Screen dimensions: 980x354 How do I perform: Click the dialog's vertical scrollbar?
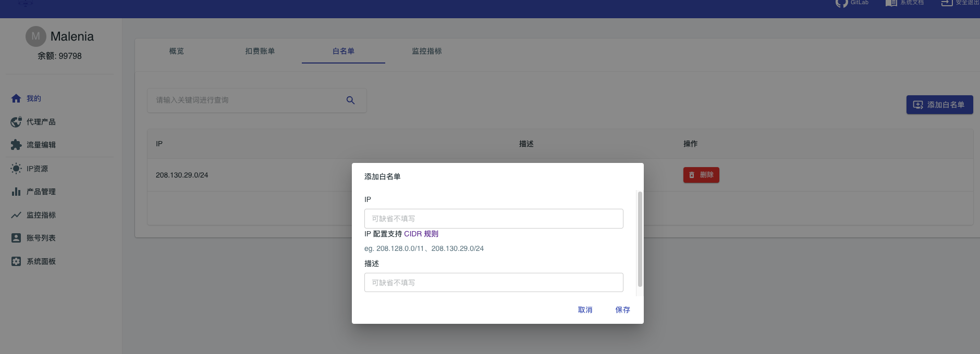[640, 239]
